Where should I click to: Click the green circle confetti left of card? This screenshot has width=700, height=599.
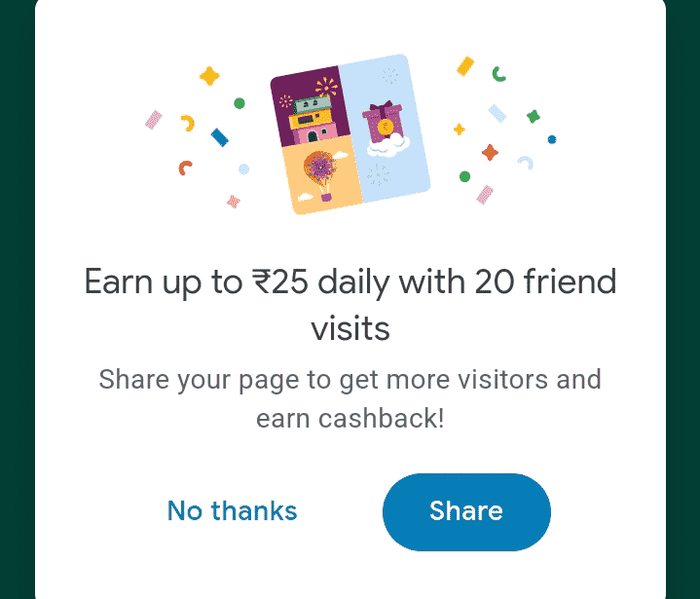coord(239,103)
